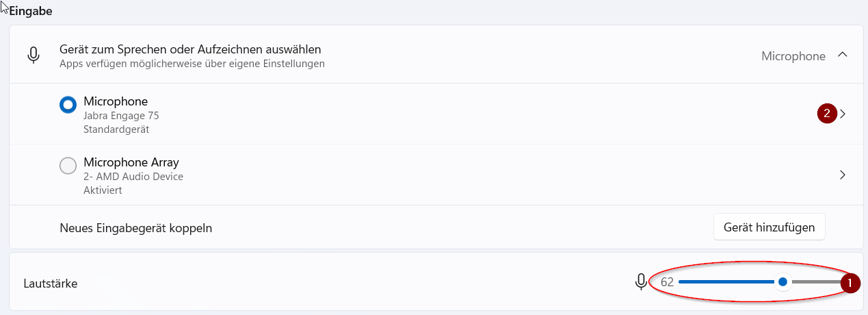Viewport: 868px width, 315px height.
Task: Click the input Lautstärke slider thumb
Action: coord(782,281)
